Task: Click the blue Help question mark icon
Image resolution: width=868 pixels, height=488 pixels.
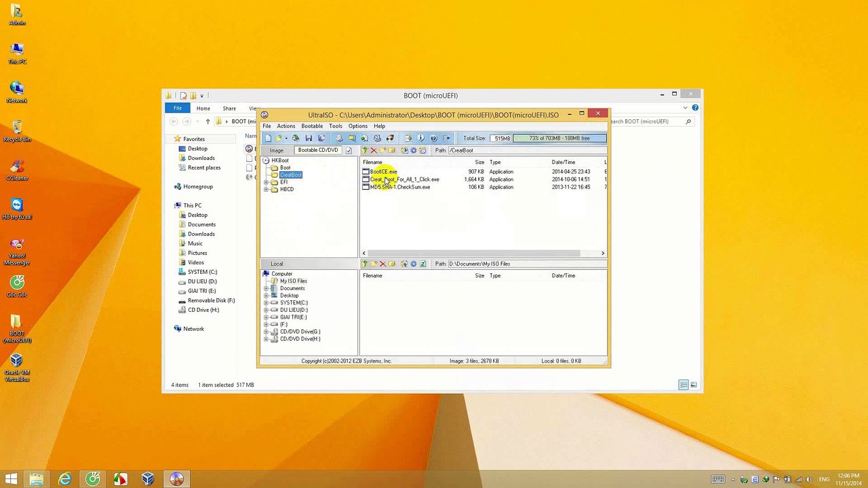Action: click(433, 138)
